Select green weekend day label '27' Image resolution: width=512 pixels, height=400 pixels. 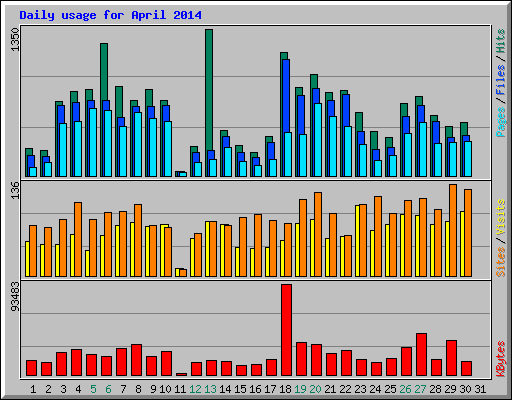(420, 389)
